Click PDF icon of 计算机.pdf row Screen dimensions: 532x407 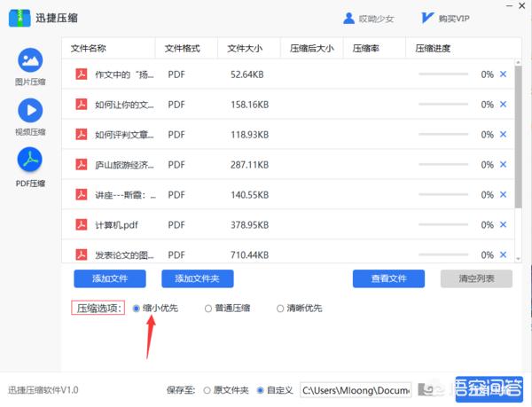[81, 224]
